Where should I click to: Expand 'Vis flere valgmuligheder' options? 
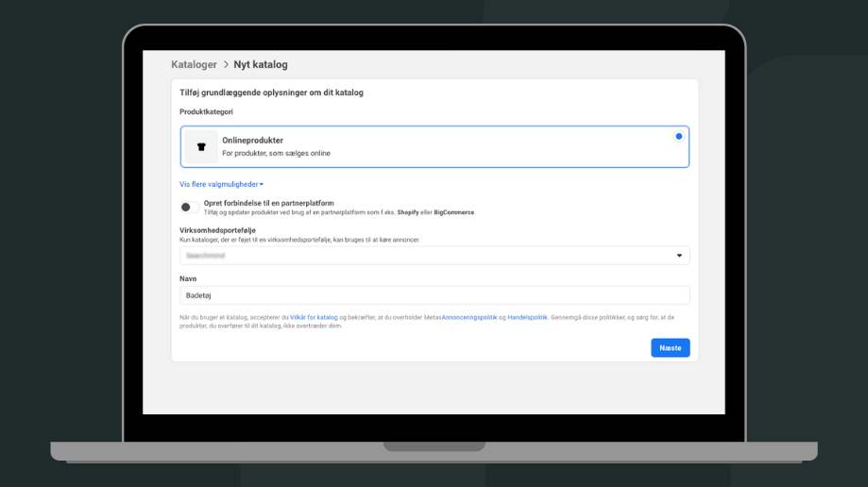(x=219, y=185)
